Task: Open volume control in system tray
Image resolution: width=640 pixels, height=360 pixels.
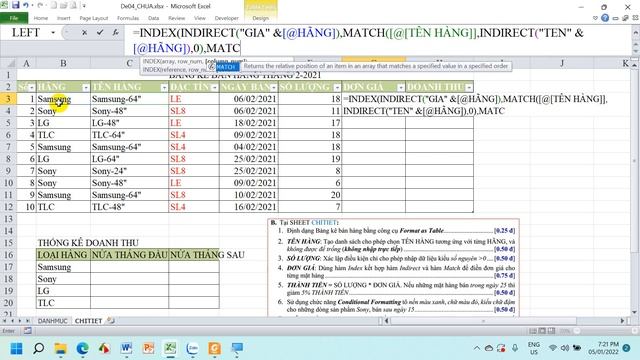Action: (x=565, y=348)
